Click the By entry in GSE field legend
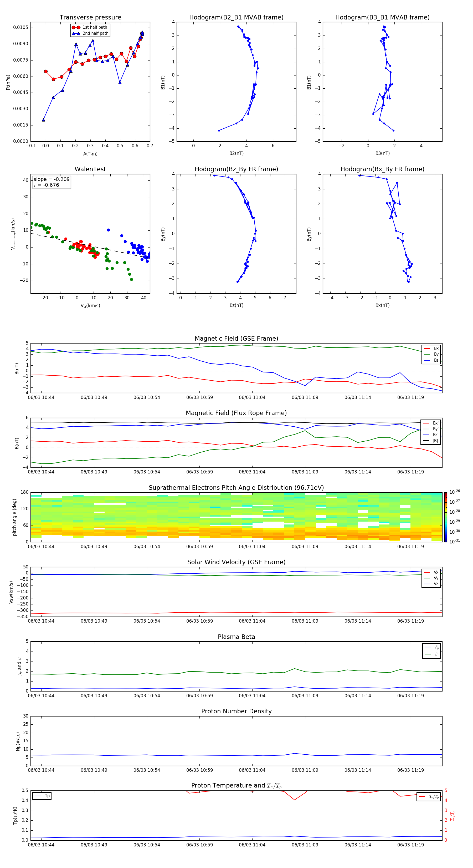This screenshot has width=473, height=868. point(431,355)
